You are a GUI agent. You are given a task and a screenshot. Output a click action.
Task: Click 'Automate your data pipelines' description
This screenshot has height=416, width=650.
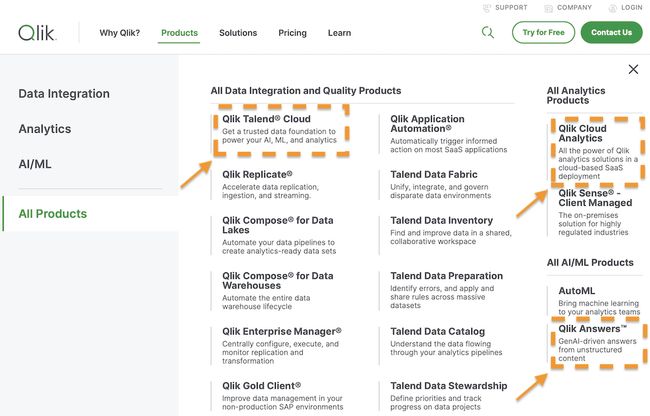pos(279,247)
